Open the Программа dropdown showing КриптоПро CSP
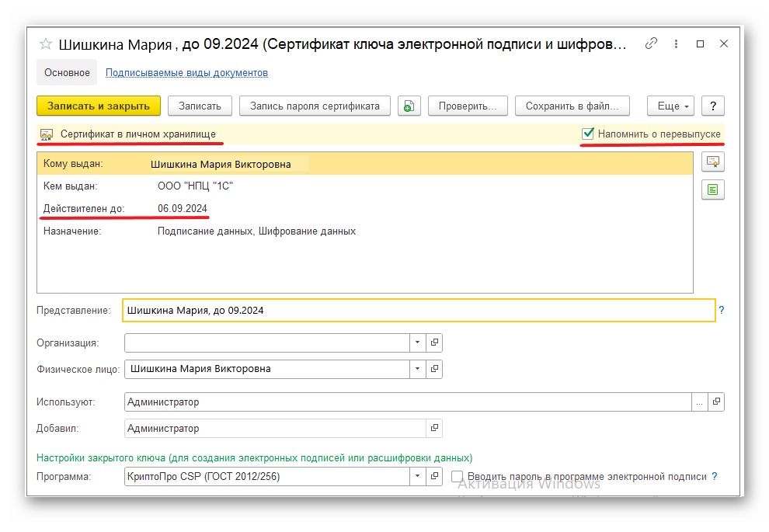This screenshot has width=769, height=532. pyautogui.click(x=417, y=476)
